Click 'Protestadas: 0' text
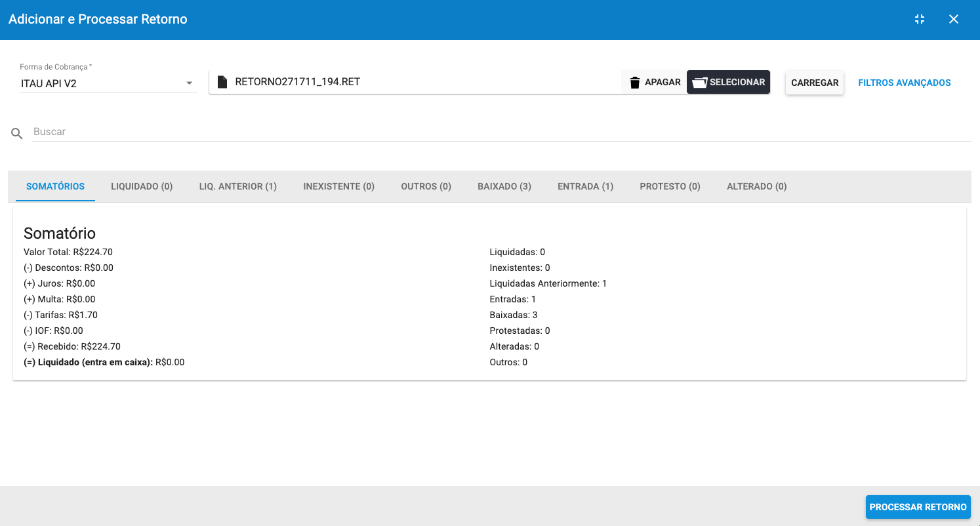Image resolution: width=980 pixels, height=526 pixels. [x=520, y=331]
